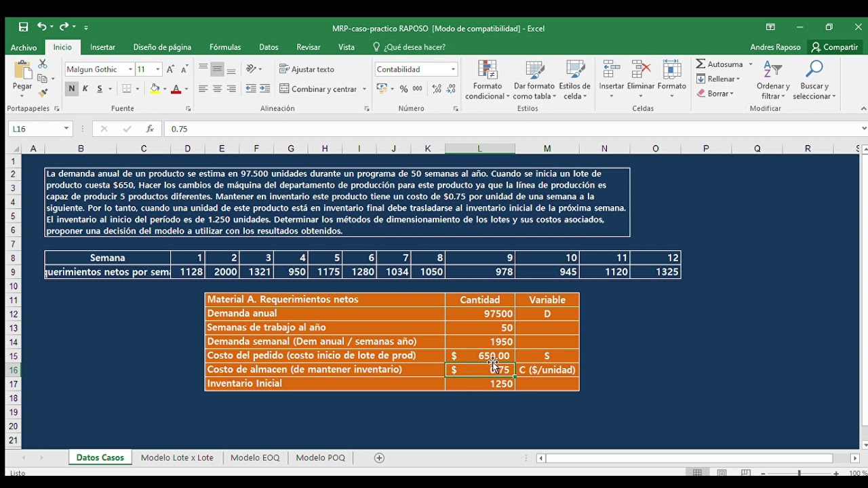The height and width of the screenshot is (488, 868).
Task: Expand the Contabilidad number format dropdown
Action: point(453,69)
